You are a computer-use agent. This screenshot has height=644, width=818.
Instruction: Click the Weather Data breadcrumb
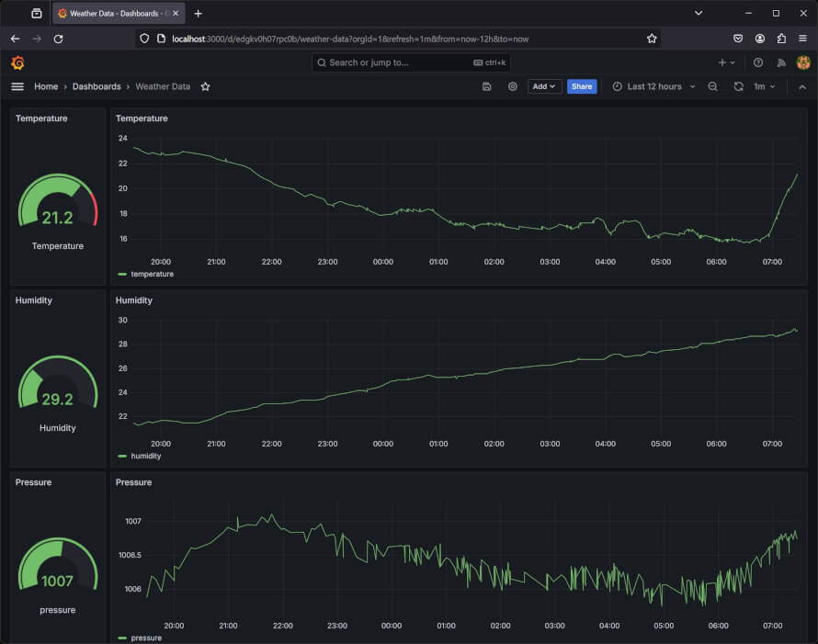163,86
